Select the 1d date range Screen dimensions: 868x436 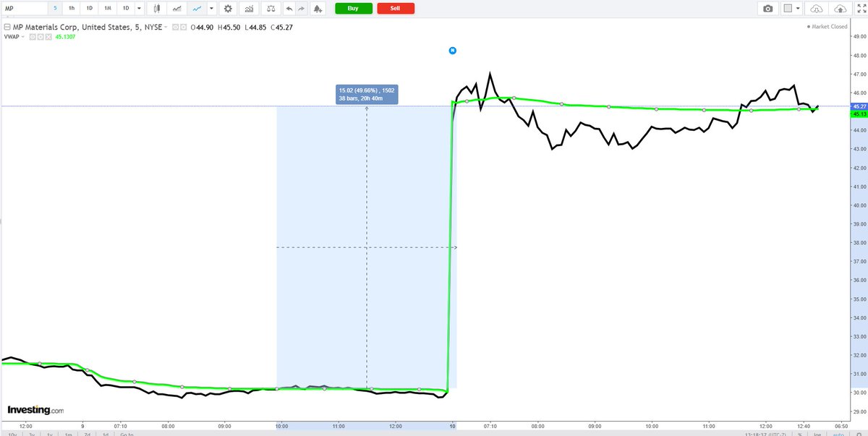click(105, 434)
